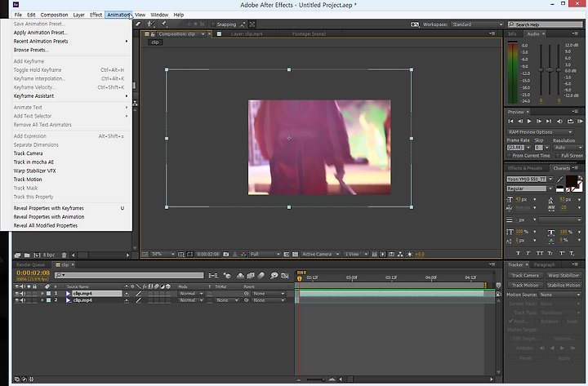588x386 pixels.
Task: Select Track Camera from the Animation menu
Action: (x=28, y=153)
